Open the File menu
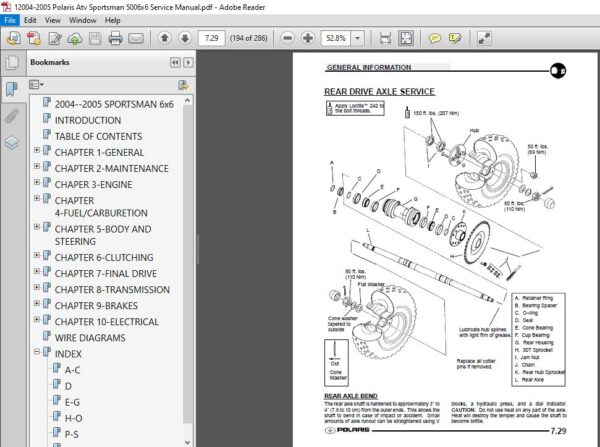Viewport: 600px width, 447px height. click(10, 20)
